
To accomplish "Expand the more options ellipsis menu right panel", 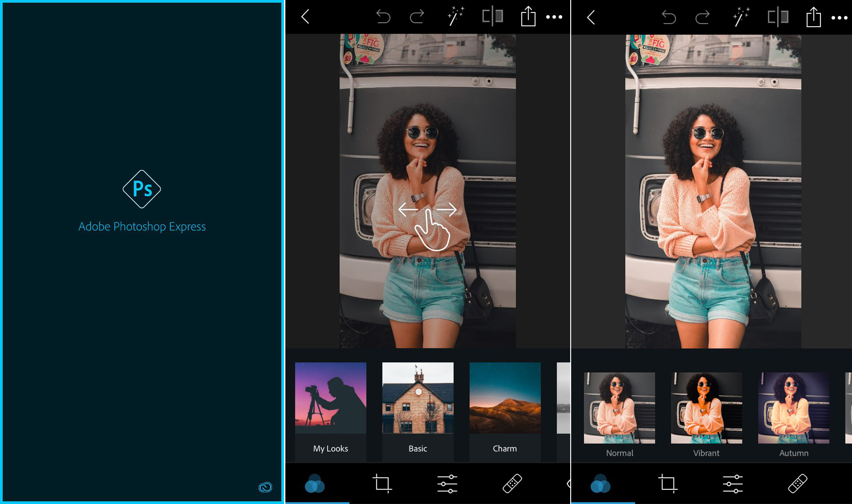I will (840, 17).
